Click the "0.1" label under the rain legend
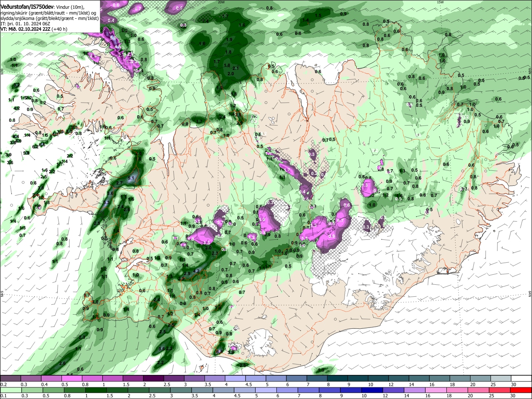 [3, 396]
